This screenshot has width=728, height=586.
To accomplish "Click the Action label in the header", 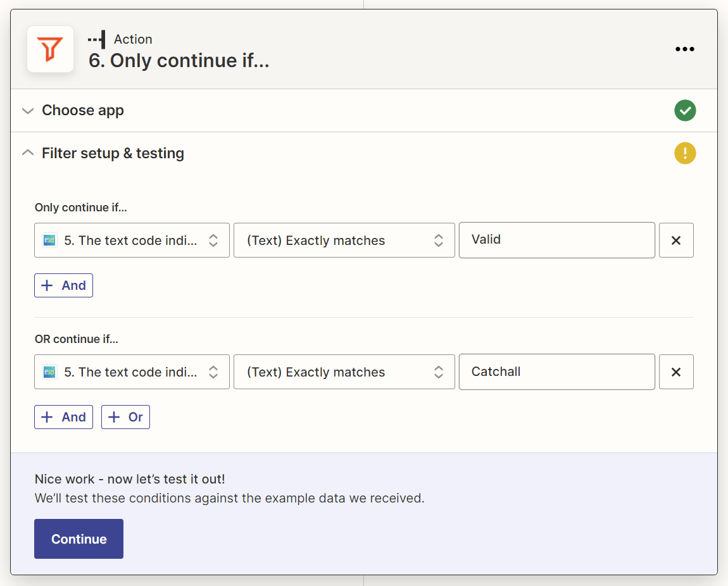I will point(132,39).
